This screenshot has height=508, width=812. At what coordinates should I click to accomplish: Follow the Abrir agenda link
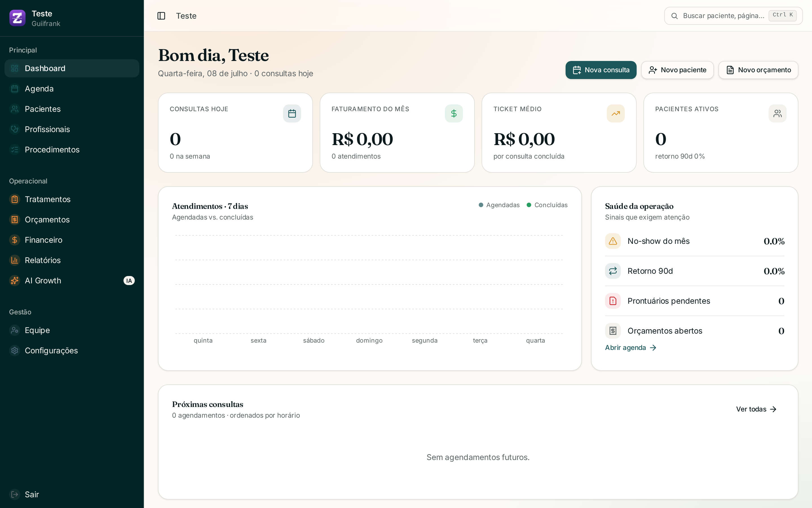tap(630, 348)
